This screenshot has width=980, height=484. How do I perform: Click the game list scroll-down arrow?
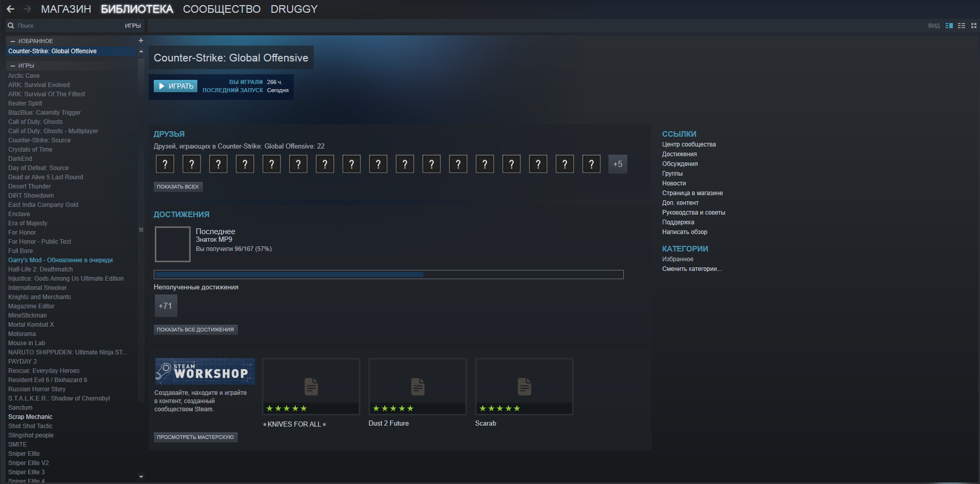pyautogui.click(x=141, y=477)
